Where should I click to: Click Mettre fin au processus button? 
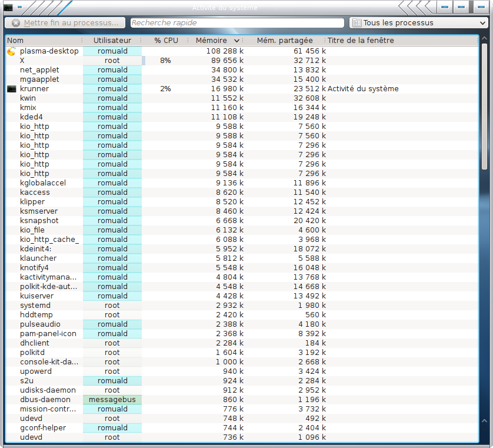click(65, 23)
